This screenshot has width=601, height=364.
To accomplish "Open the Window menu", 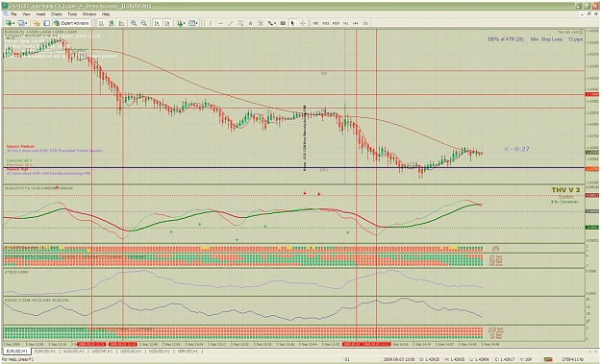I will coord(89,14).
